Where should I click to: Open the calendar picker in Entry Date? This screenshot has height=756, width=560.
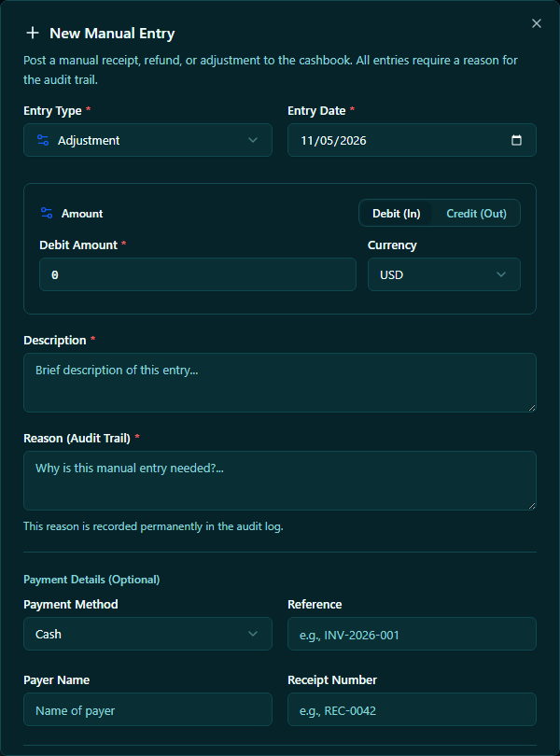516,140
